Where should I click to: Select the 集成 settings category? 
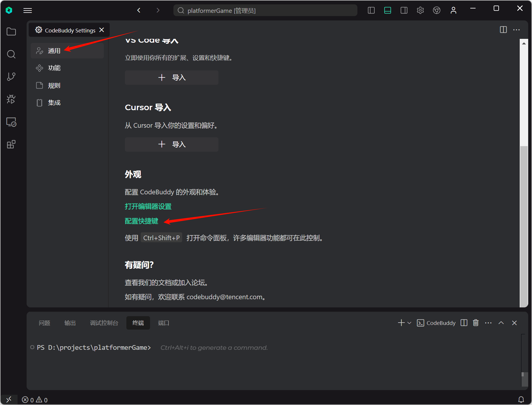coord(67,103)
